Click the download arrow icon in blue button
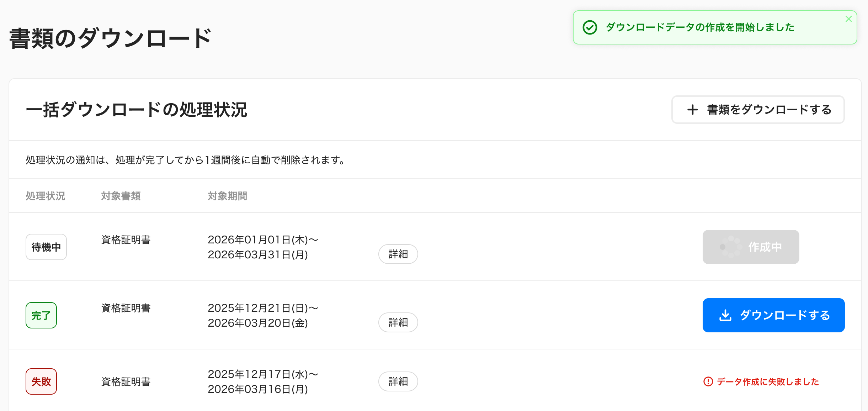 tap(725, 315)
